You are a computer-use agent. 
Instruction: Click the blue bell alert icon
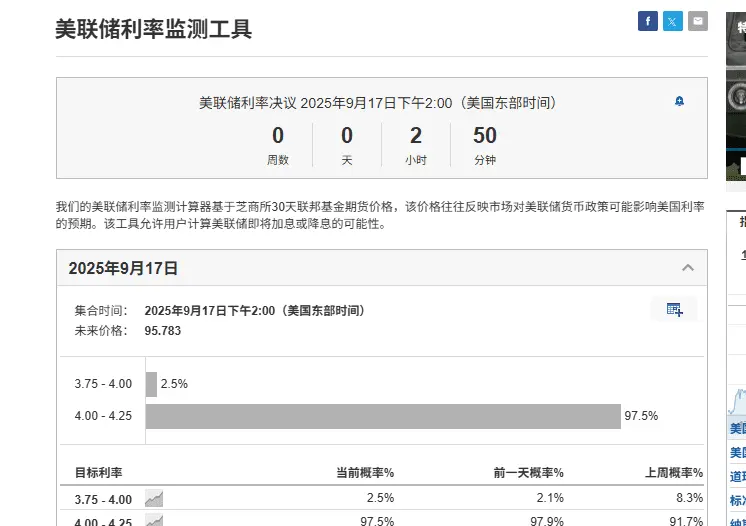click(679, 101)
